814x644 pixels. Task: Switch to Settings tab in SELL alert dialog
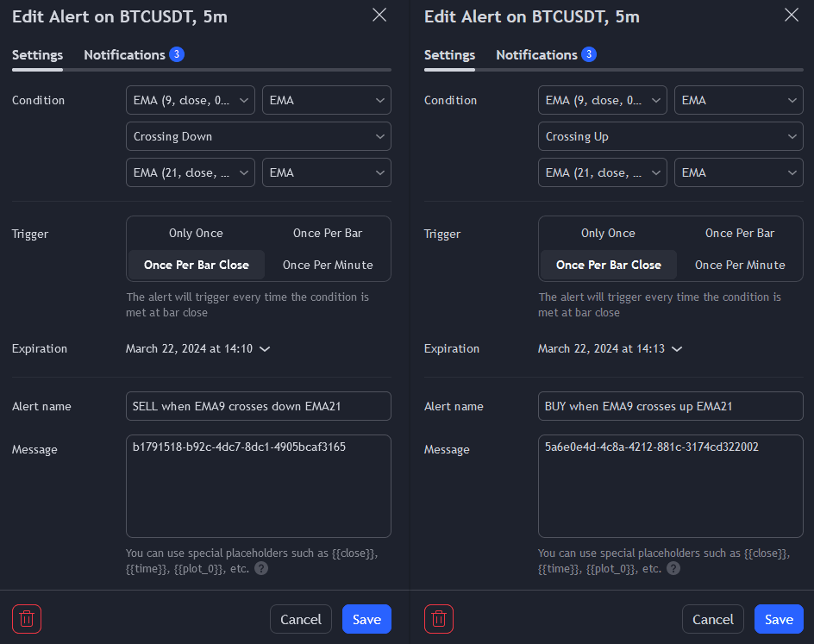[x=37, y=55]
